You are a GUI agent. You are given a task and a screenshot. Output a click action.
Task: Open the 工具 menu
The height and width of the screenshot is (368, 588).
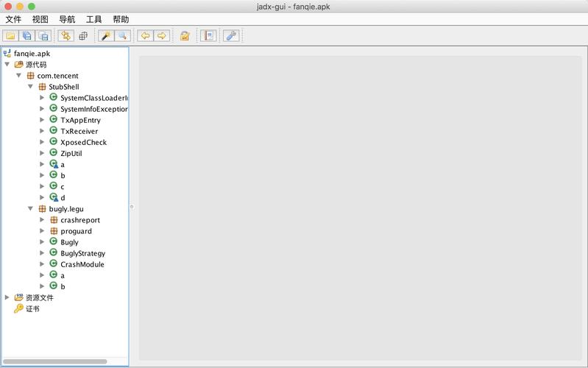[x=93, y=19]
